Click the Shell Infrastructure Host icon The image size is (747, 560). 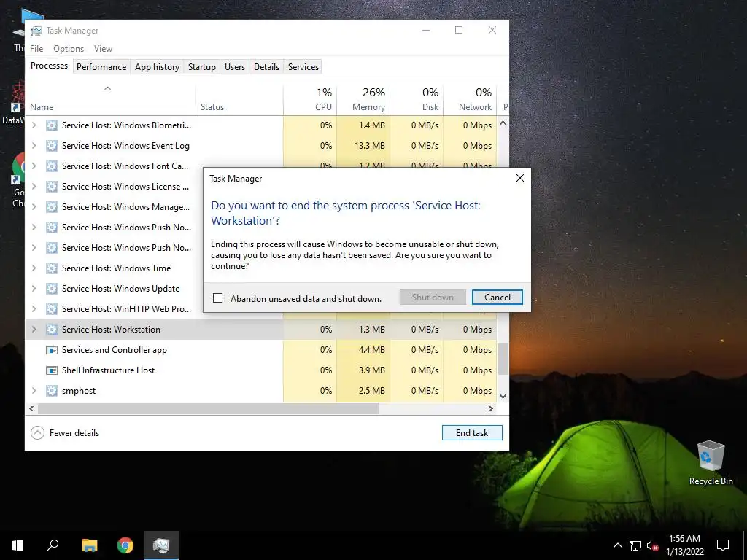tap(52, 370)
